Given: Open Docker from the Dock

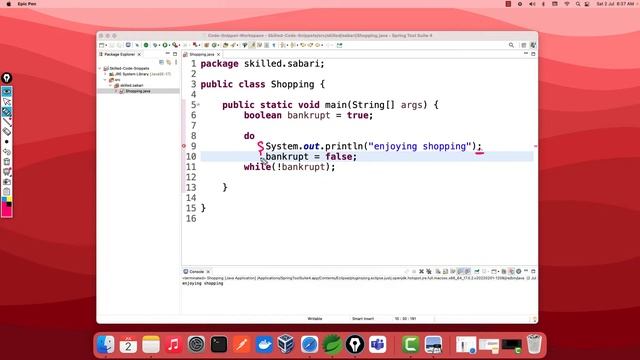Looking at the screenshot, I should pyautogui.click(x=264, y=345).
